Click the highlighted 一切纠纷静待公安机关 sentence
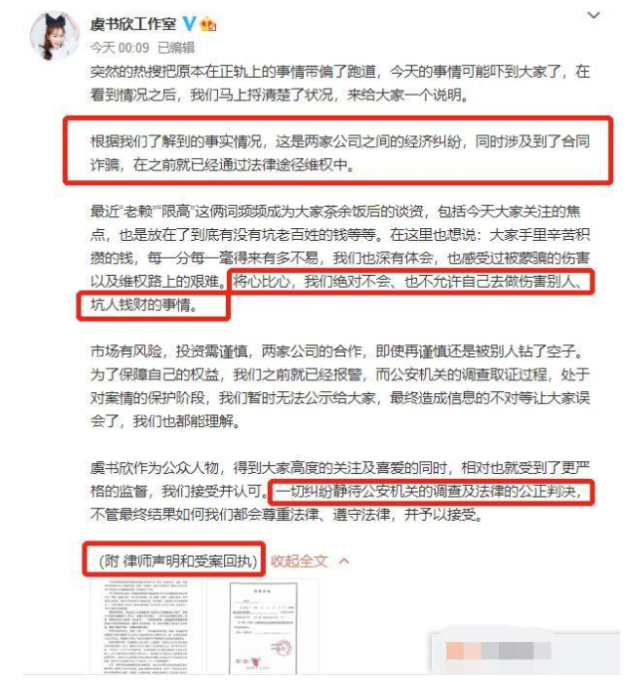The width and height of the screenshot is (641, 682). tap(429, 491)
